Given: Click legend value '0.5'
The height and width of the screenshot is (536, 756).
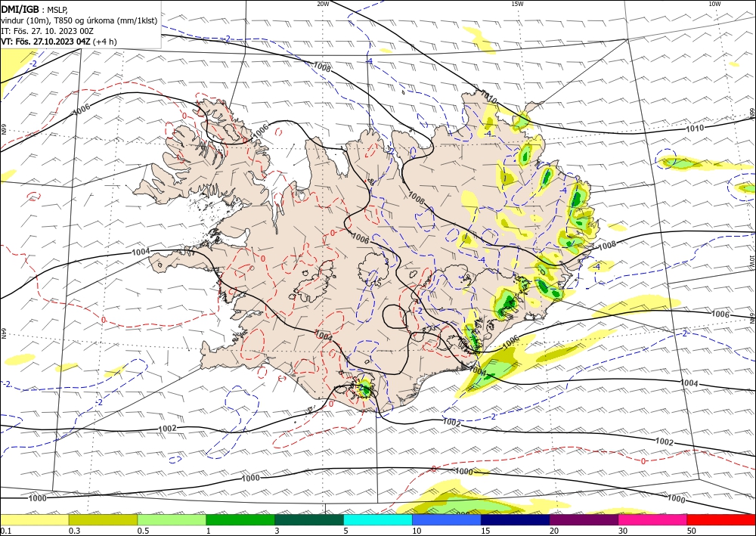Looking at the screenshot, I should (143, 531).
